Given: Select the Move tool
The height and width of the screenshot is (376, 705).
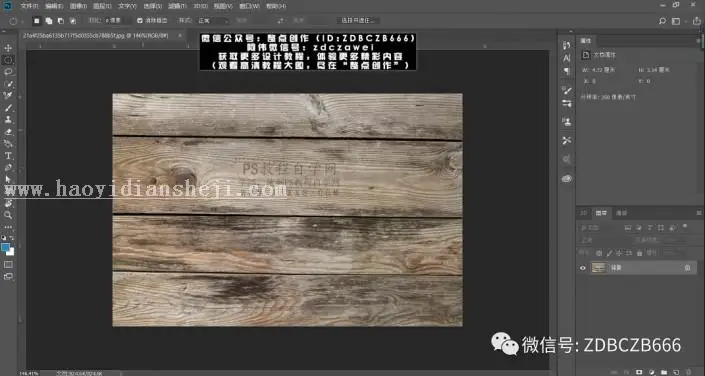Looking at the screenshot, I should pyautogui.click(x=8, y=48).
